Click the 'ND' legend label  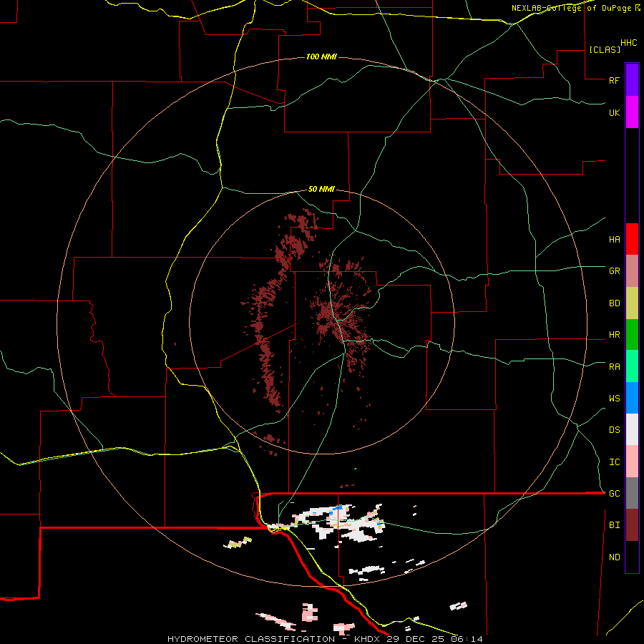click(614, 557)
